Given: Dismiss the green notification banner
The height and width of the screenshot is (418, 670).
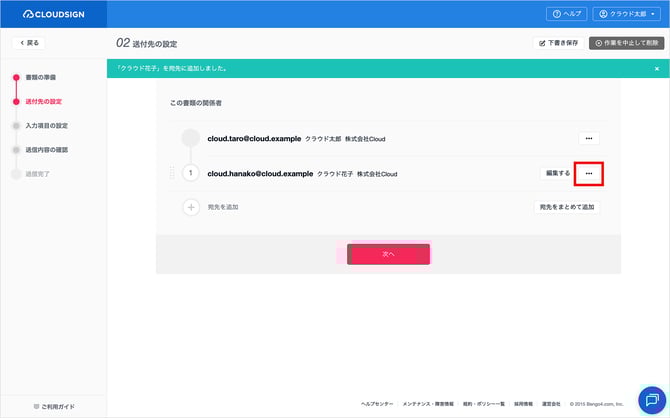Looking at the screenshot, I should [x=656, y=69].
